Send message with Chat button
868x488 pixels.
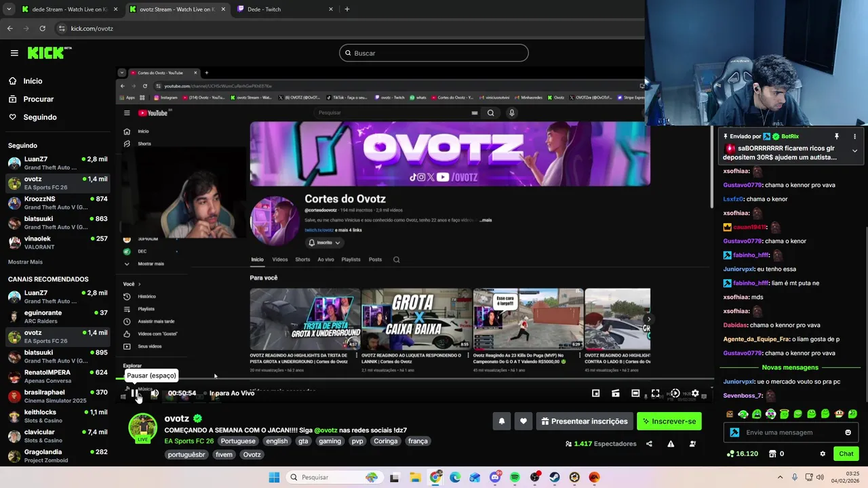pyautogui.click(x=846, y=453)
